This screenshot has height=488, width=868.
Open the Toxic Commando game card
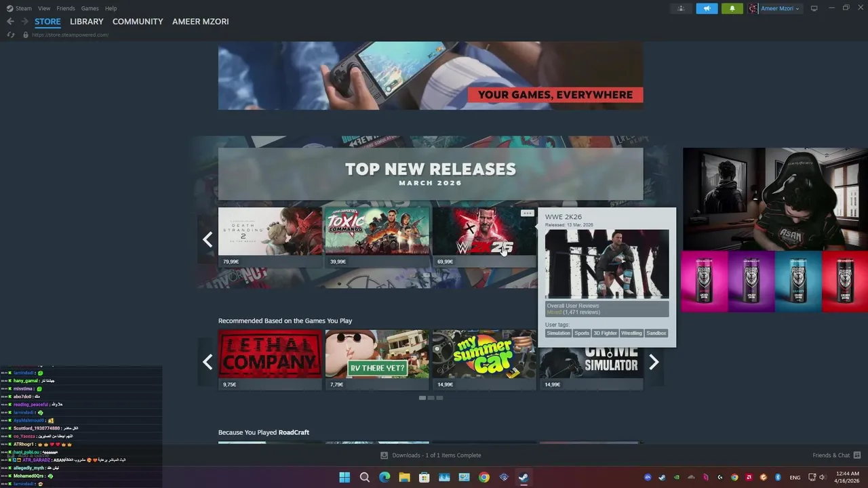tap(377, 237)
